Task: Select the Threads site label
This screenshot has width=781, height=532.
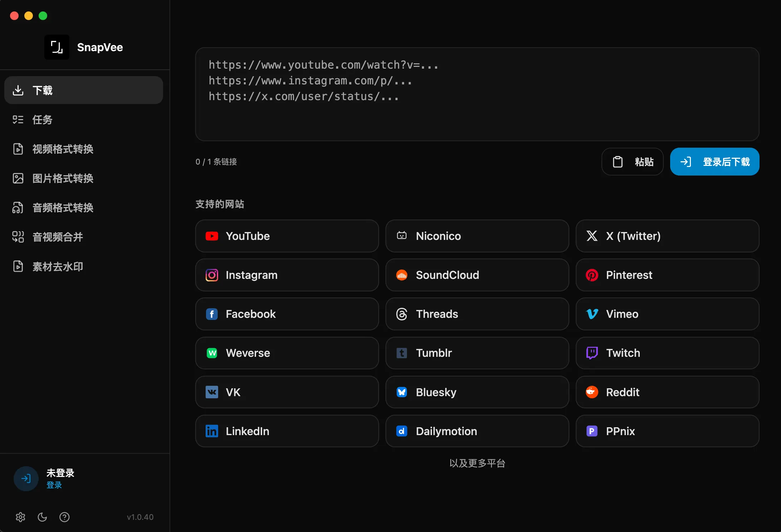Action: [437, 314]
